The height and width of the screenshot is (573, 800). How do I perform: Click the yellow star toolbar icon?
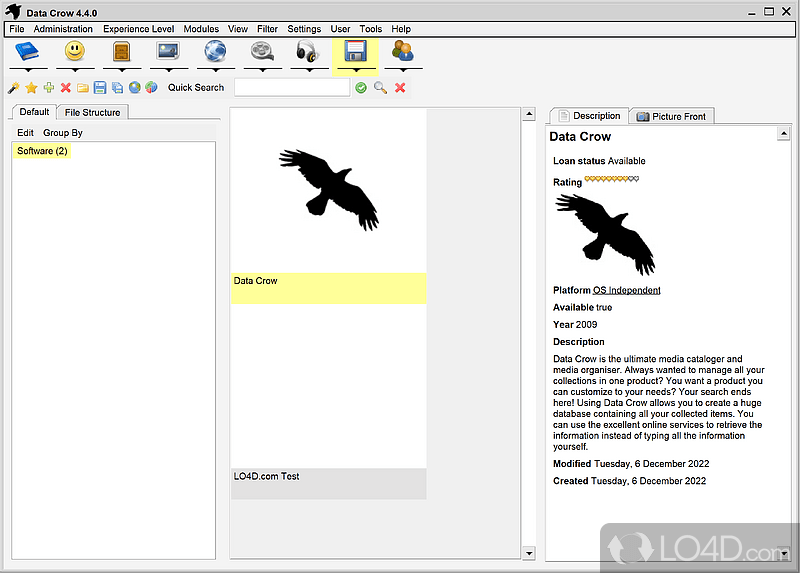31,88
